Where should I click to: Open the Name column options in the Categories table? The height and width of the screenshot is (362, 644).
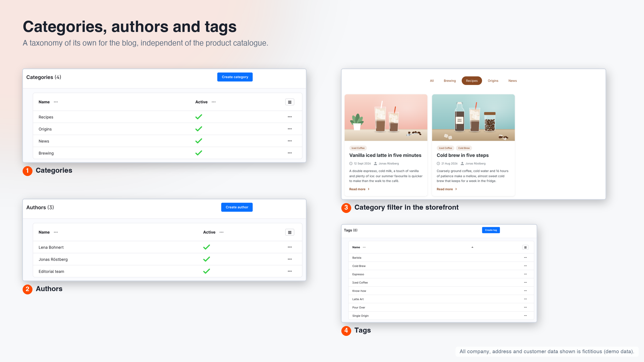[56, 102]
